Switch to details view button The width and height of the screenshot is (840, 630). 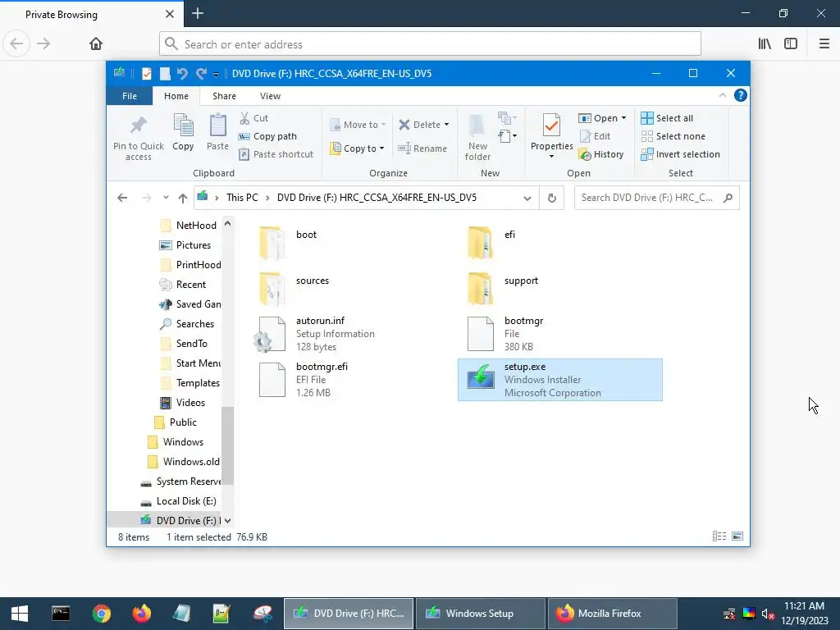(719, 536)
